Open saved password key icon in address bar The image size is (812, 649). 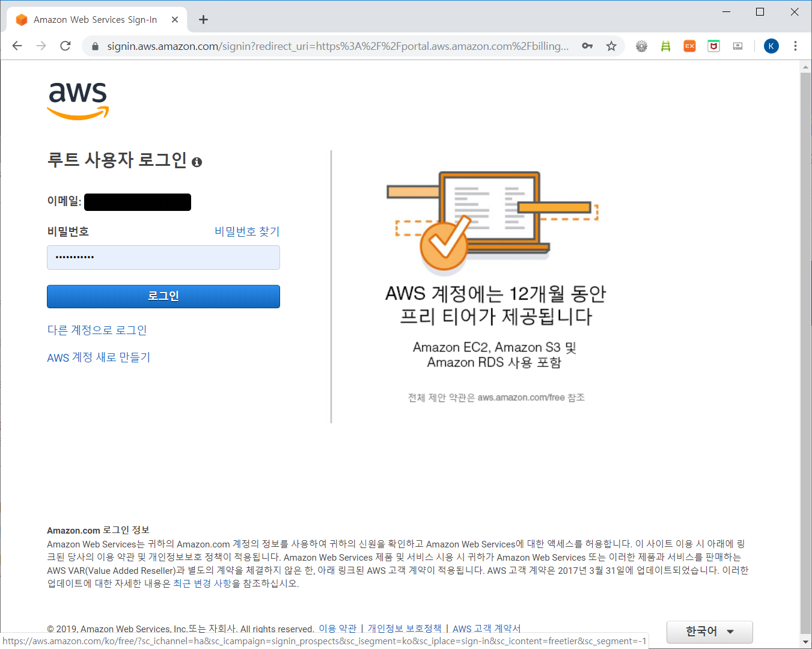(x=587, y=46)
